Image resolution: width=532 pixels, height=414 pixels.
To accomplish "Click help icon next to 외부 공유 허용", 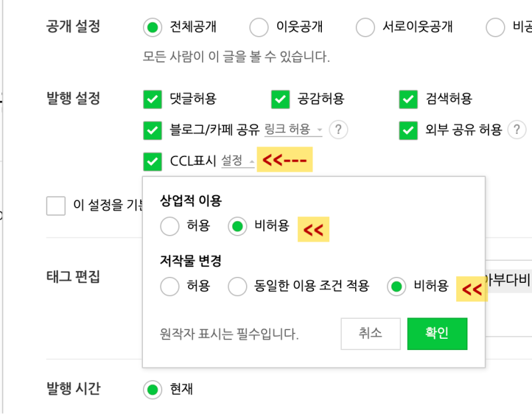I will (517, 130).
